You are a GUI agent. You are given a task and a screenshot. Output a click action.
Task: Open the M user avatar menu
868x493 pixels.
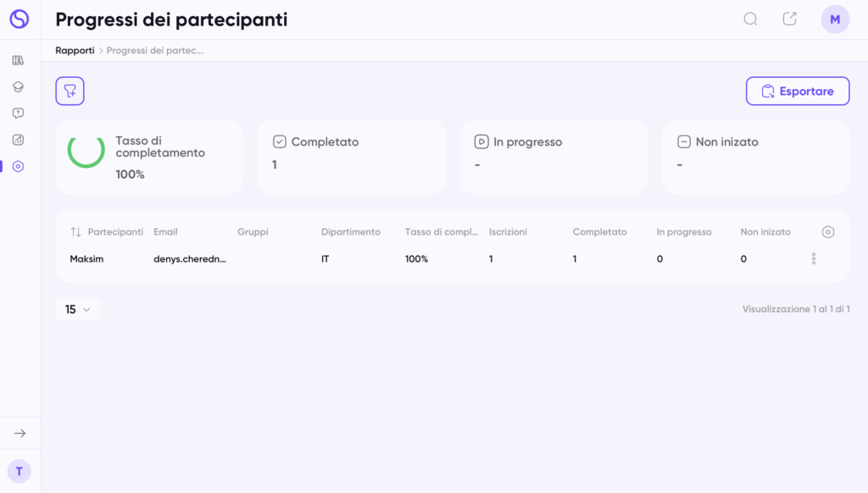tap(835, 19)
